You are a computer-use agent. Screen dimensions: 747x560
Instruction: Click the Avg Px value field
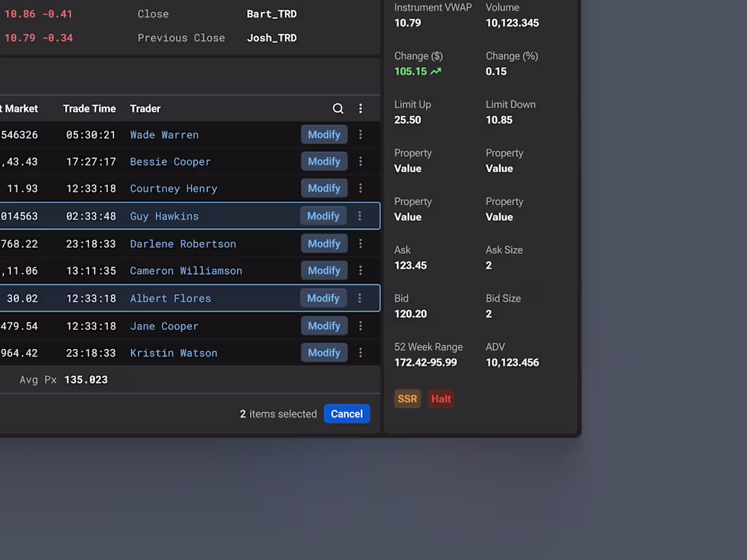86,379
